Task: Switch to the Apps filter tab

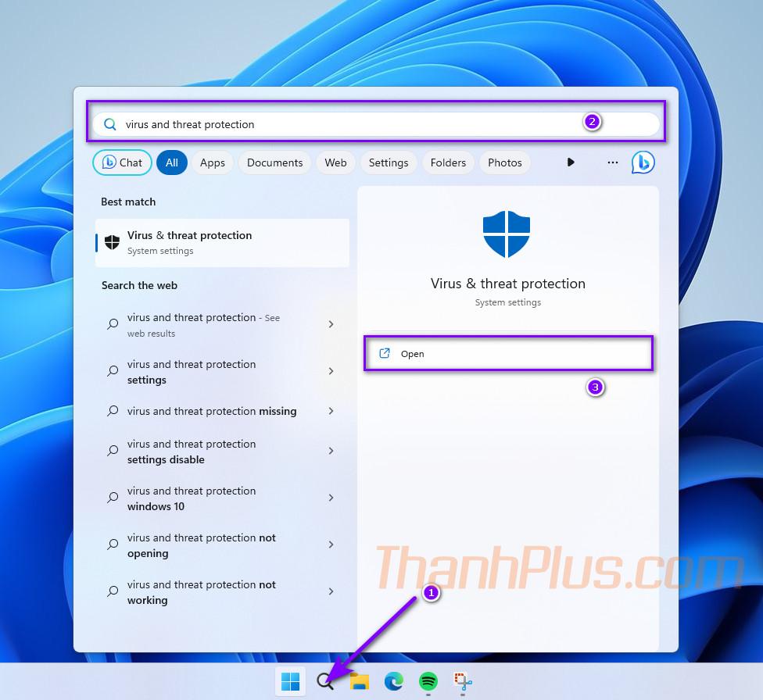Action: 212,162
